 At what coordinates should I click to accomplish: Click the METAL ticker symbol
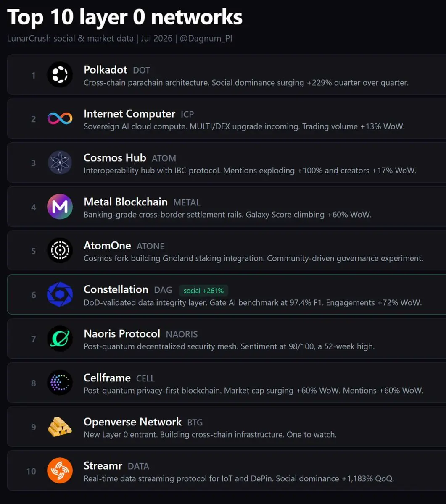[187, 202]
